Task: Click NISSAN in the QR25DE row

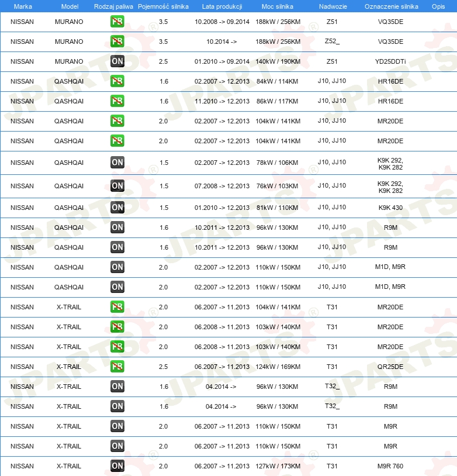Action: 22,367
